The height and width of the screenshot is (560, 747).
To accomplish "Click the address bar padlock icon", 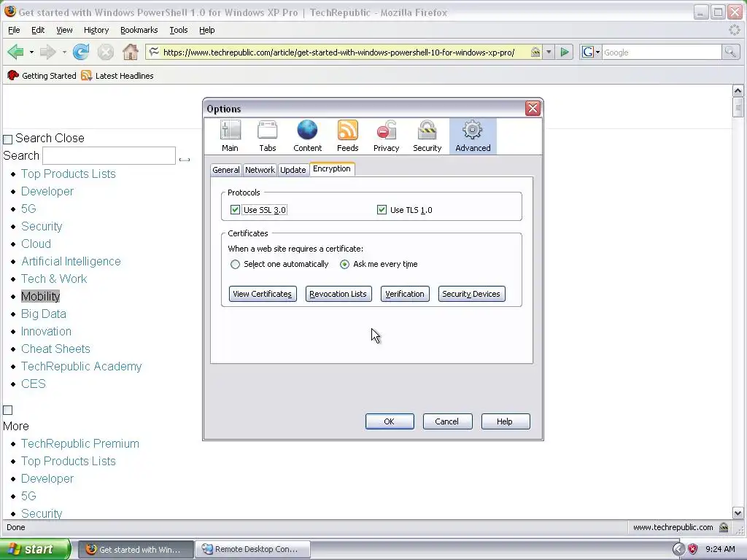I will [535, 52].
